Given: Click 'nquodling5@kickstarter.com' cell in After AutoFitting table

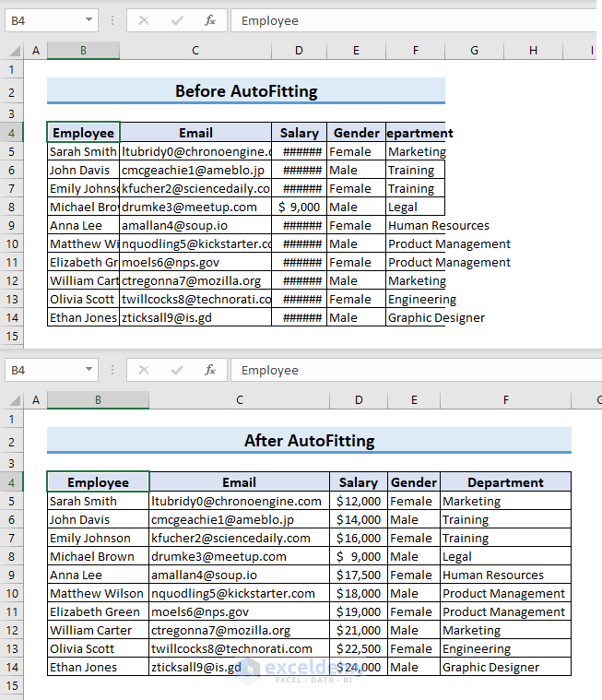Looking at the screenshot, I should (x=240, y=593).
